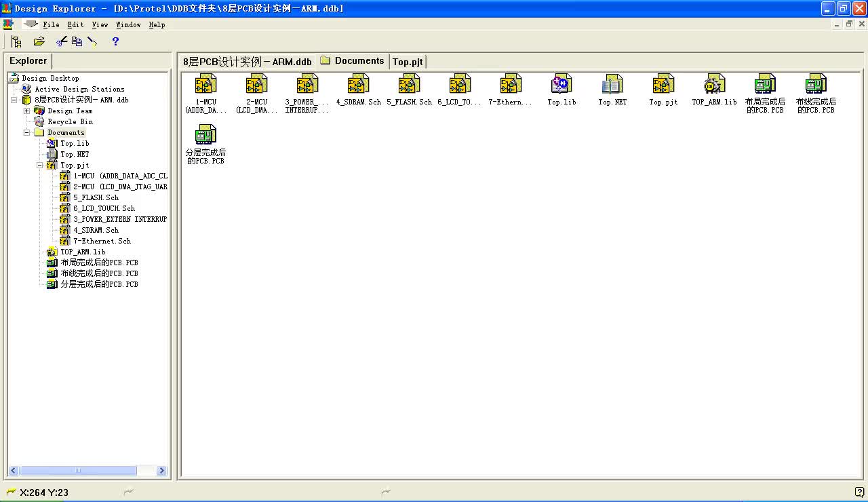Expand the Design Team tree node
The image size is (868, 502).
click(27, 111)
